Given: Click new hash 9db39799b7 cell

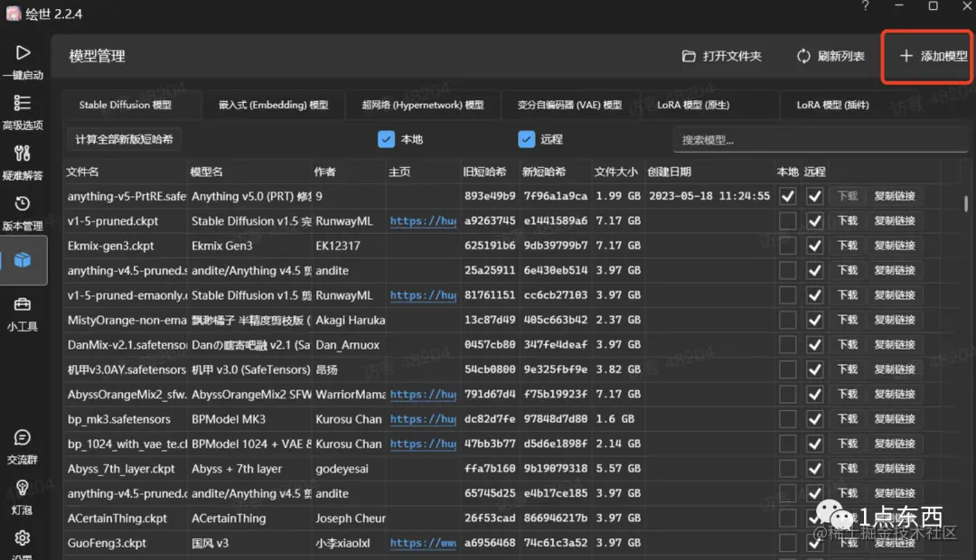Looking at the screenshot, I should [555, 246].
